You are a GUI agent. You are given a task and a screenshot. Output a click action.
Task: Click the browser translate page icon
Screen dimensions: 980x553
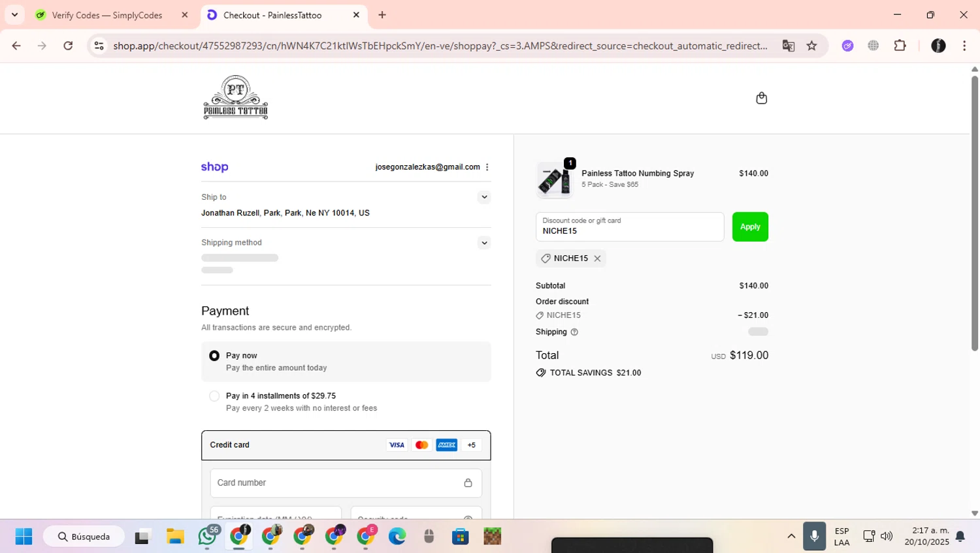tap(789, 46)
